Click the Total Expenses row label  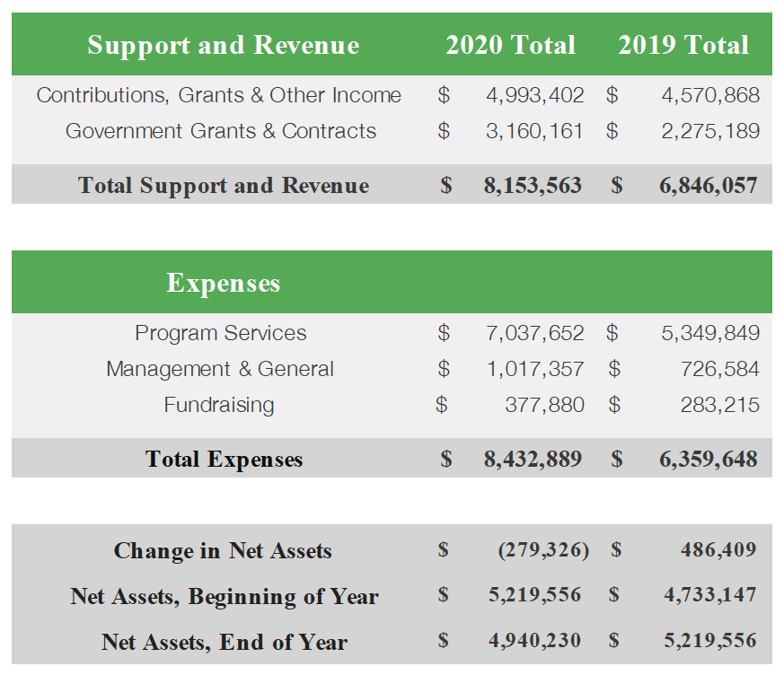point(224,460)
